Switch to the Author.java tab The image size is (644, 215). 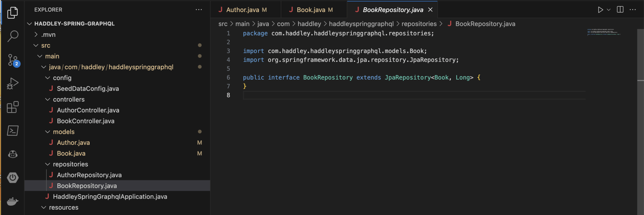pyautogui.click(x=243, y=10)
